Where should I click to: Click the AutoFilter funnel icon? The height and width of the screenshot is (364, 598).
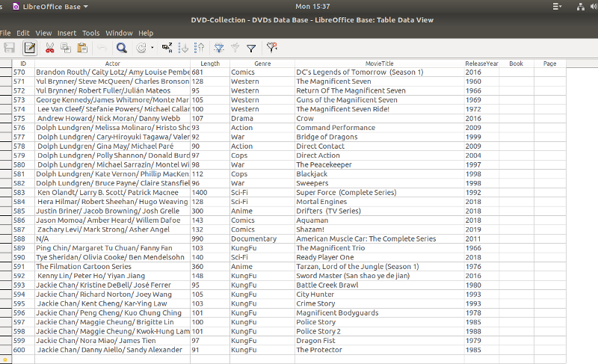pyautogui.click(x=219, y=48)
